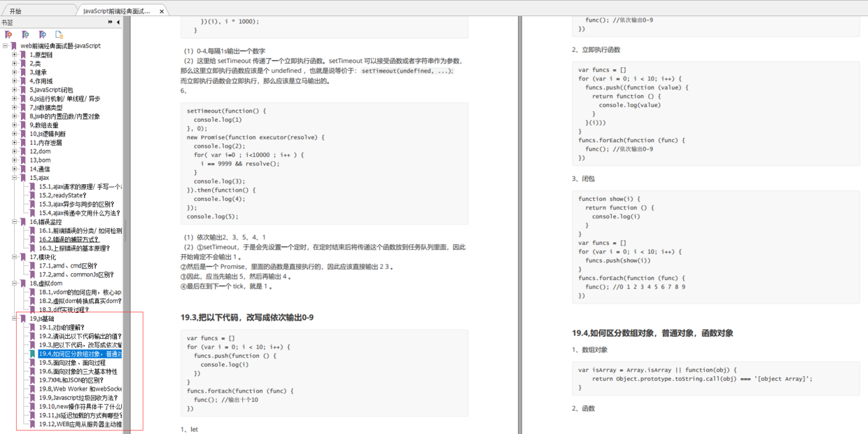Collapse the 16,错误监控 bookmark node

tap(14, 222)
